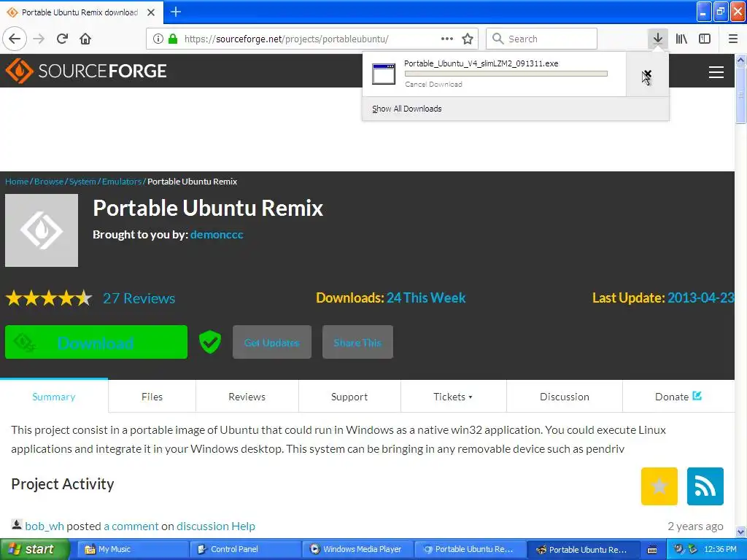This screenshot has width=747, height=560.
Task: Click the download progress bar
Action: (x=506, y=74)
